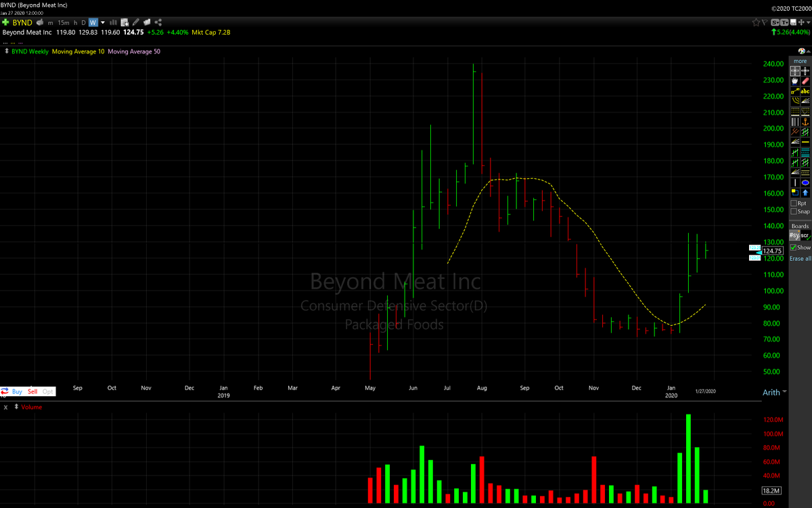
Task: Select the hand pan tool
Action: [795, 81]
